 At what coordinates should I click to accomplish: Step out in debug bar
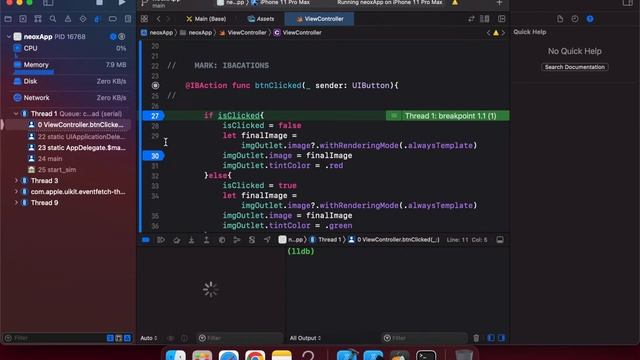(x=207, y=240)
